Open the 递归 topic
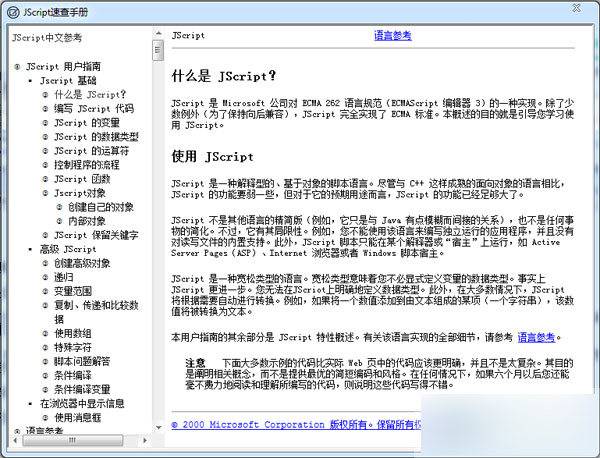 coord(64,277)
